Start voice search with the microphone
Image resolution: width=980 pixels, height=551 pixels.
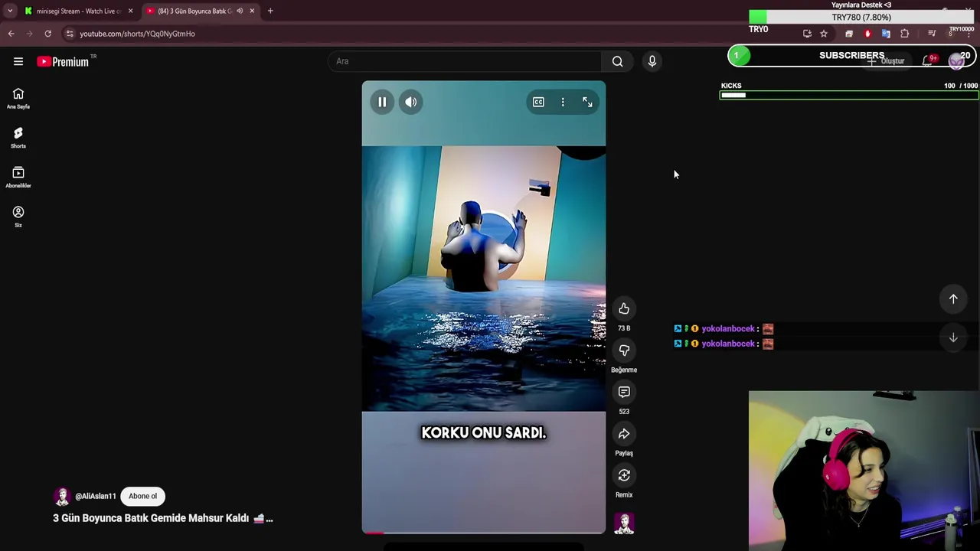click(x=652, y=61)
